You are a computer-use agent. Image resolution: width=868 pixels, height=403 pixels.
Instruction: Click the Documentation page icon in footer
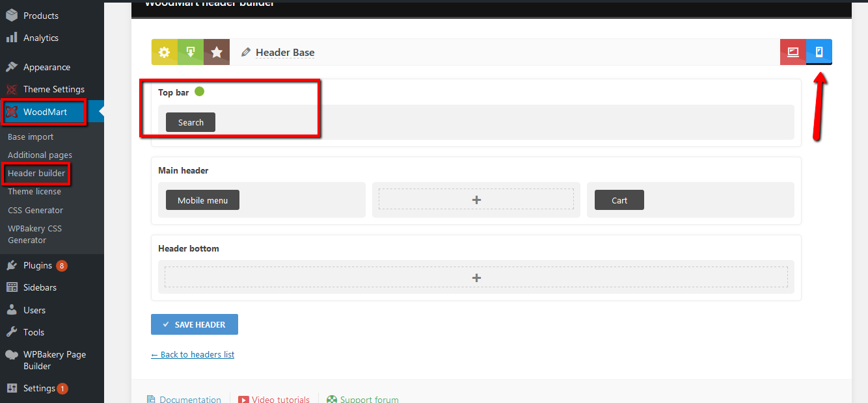point(151,399)
